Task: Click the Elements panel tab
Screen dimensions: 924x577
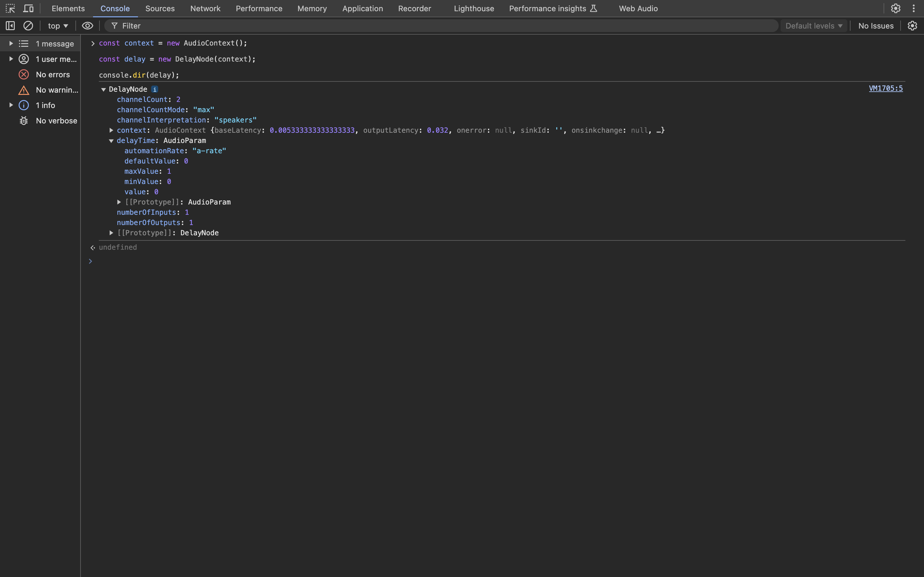Action: tap(68, 9)
